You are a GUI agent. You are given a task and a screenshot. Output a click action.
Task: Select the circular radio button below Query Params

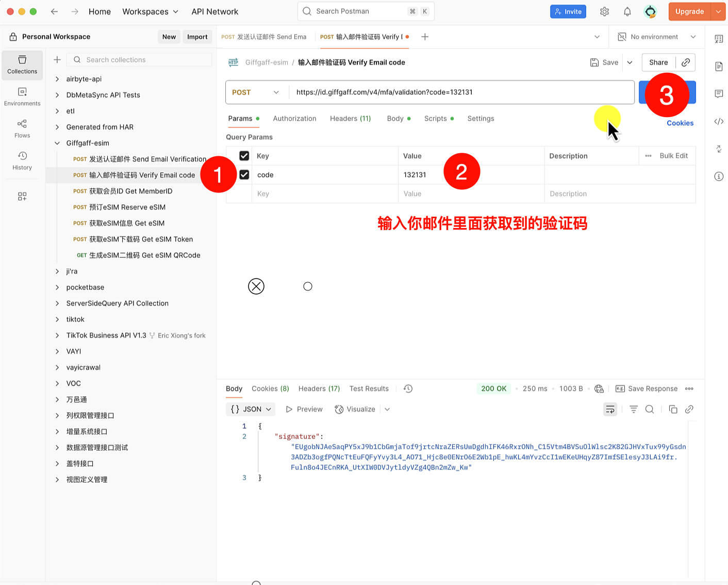point(308,286)
